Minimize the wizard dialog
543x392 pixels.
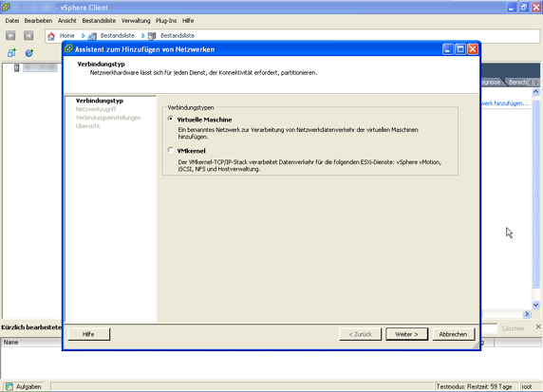(x=447, y=49)
